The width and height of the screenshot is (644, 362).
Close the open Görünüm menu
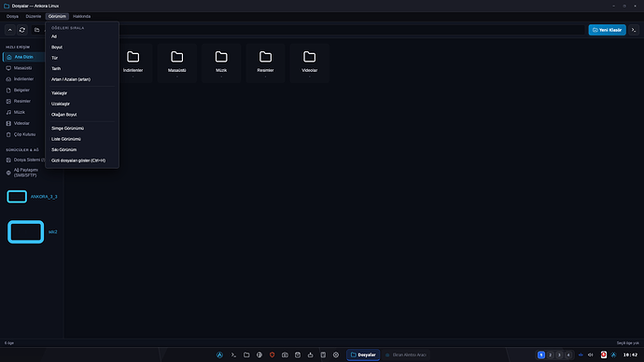pyautogui.click(x=57, y=17)
